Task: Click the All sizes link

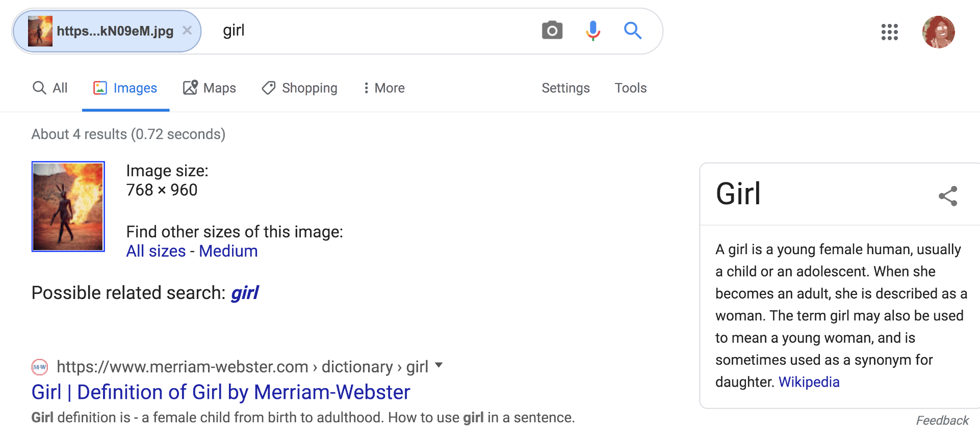Action: [156, 251]
